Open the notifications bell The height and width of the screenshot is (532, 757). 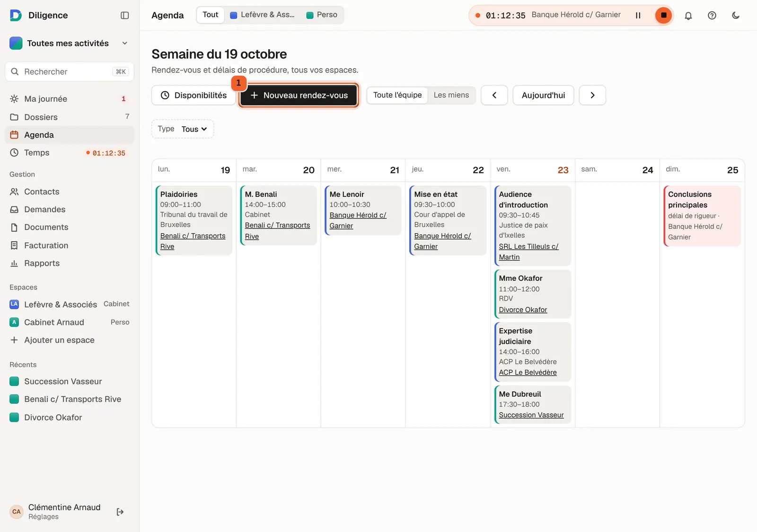[688, 15]
